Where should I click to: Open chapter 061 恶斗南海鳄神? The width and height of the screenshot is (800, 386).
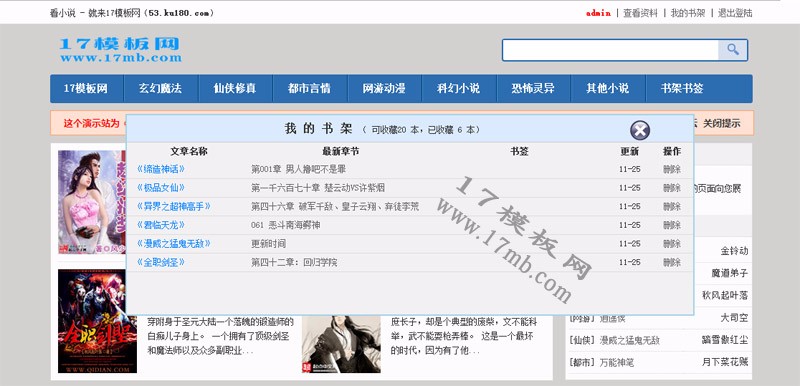tap(286, 225)
